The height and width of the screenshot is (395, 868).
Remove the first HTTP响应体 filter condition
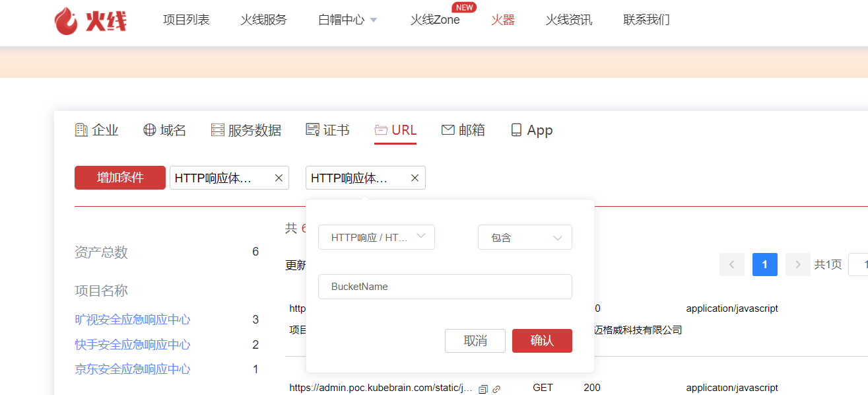pyautogui.click(x=279, y=178)
